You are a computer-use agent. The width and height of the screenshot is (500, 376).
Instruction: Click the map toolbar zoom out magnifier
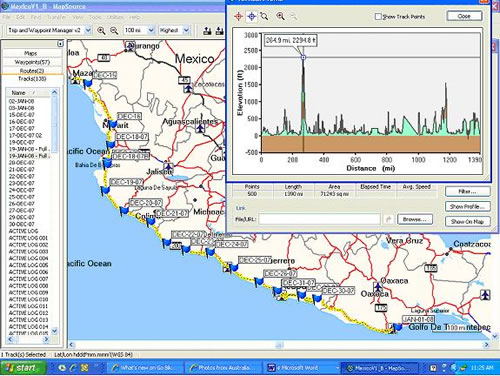114,30
